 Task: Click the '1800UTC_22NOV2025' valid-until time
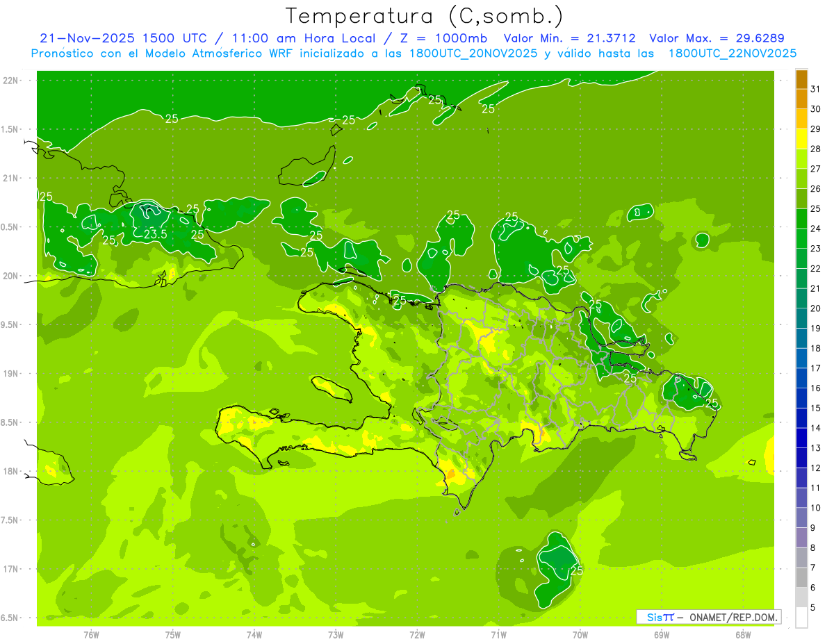click(x=732, y=53)
